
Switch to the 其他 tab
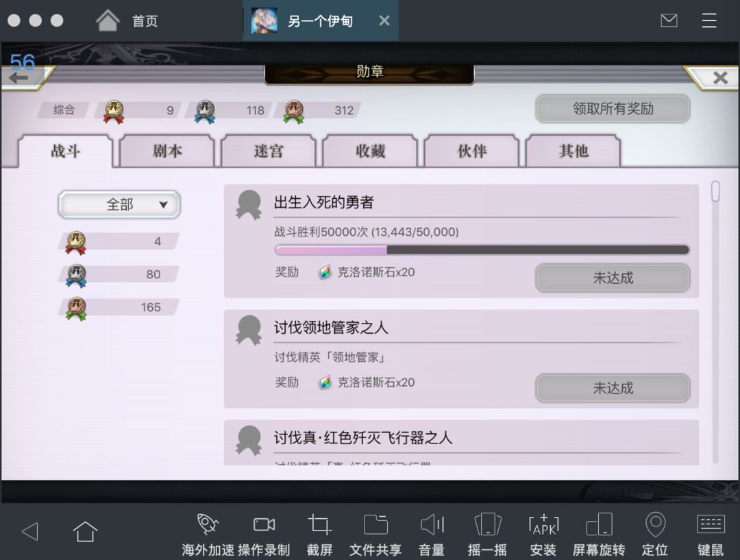(x=573, y=151)
